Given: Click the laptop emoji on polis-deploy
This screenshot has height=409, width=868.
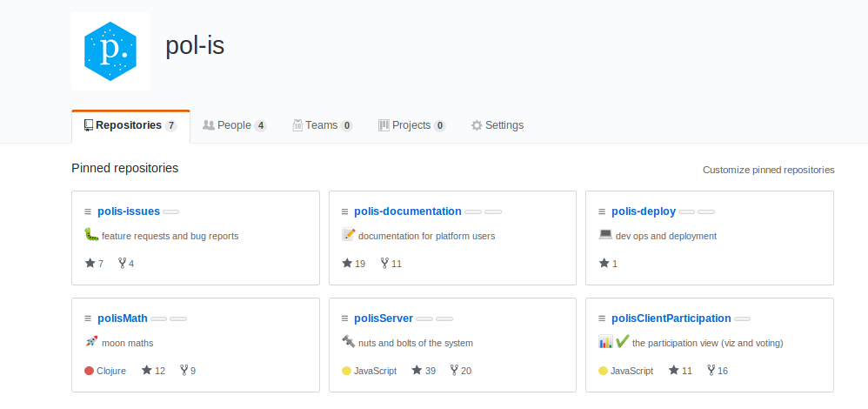Looking at the screenshot, I should pyautogui.click(x=605, y=234).
